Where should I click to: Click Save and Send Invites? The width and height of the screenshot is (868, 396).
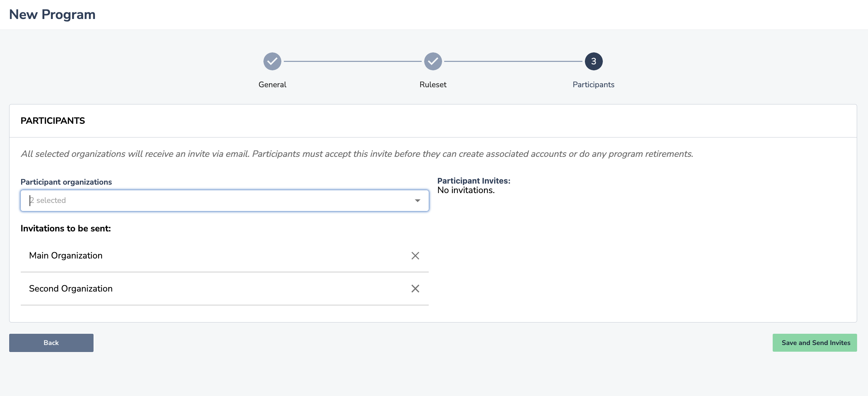[x=815, y=343]
